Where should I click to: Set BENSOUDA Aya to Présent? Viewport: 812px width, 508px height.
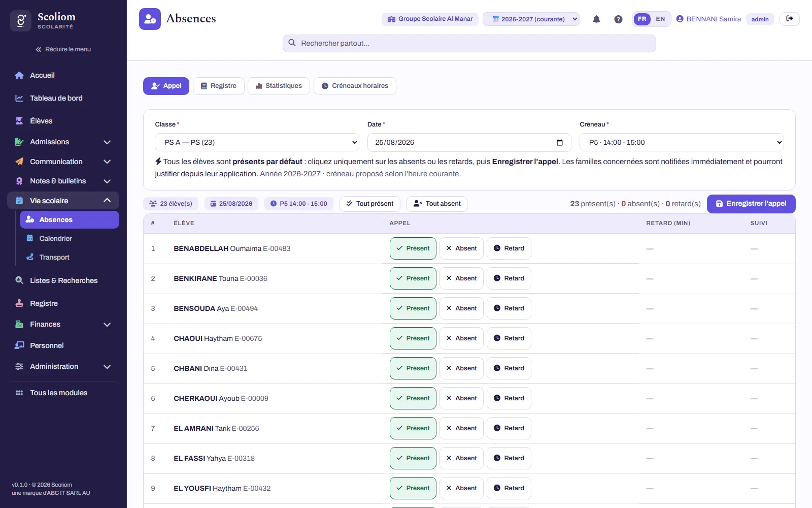click(413, 308)
